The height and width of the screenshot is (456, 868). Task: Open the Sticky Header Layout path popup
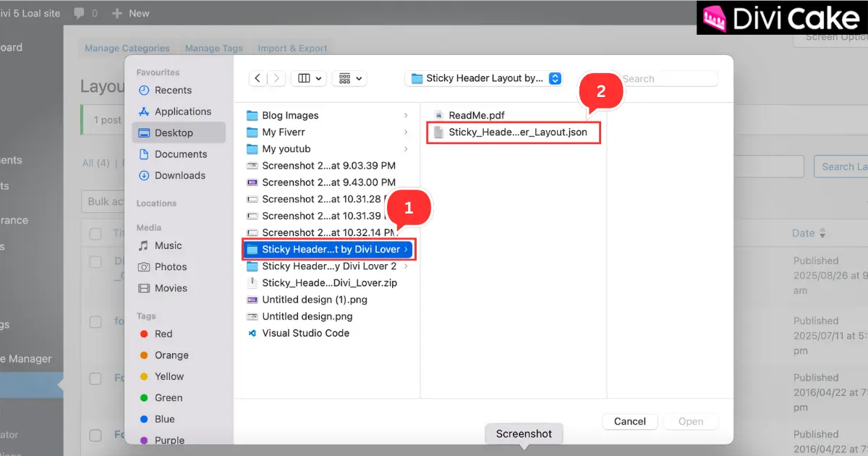(x=484, y=78)
